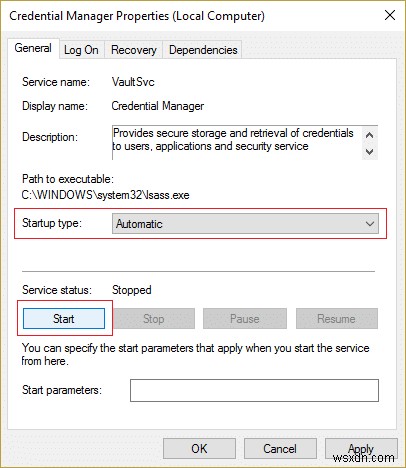Click the Automatic startup type combo box

click(245, 224)
